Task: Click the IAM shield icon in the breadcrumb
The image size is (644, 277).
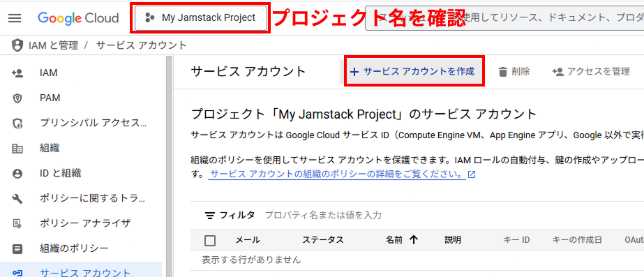Action: click(17, 45)
